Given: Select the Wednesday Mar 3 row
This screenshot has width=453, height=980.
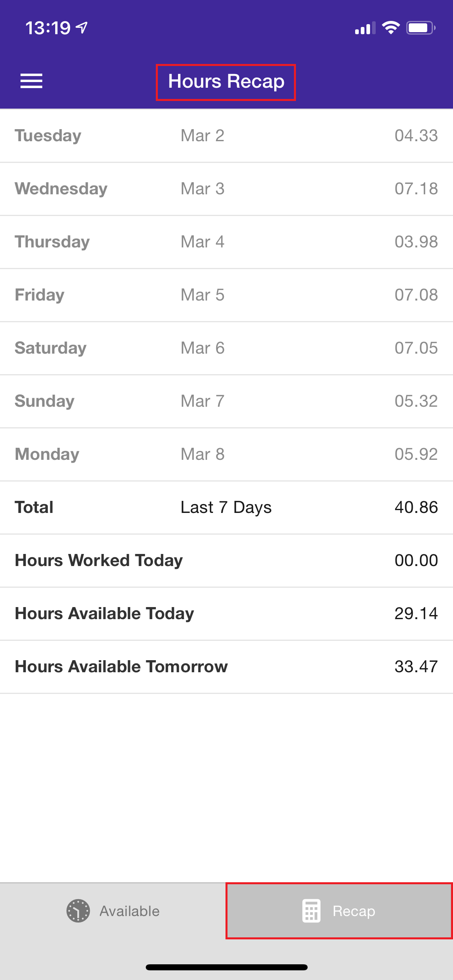Looking at the screenshot, I should point(226,189).
